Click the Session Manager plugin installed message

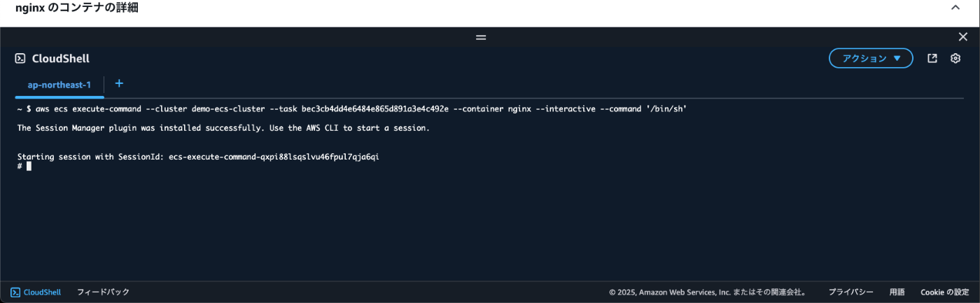(223, 128)
